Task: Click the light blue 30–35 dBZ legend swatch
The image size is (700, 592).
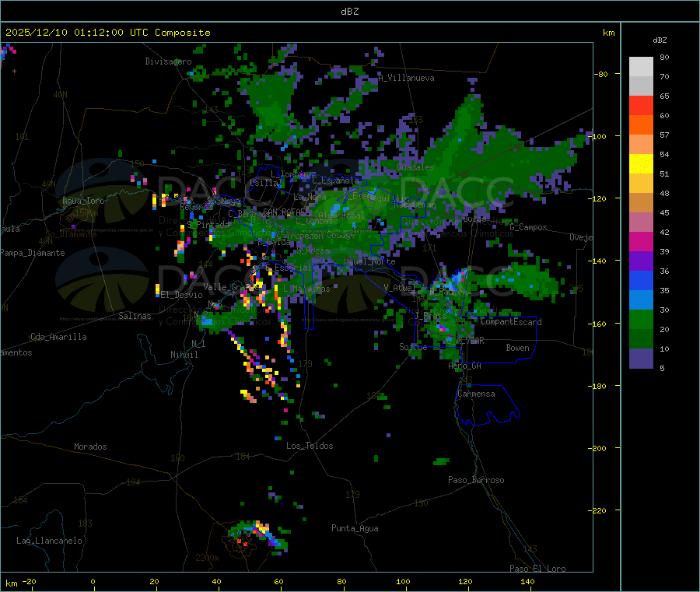Action: point(641,300)
